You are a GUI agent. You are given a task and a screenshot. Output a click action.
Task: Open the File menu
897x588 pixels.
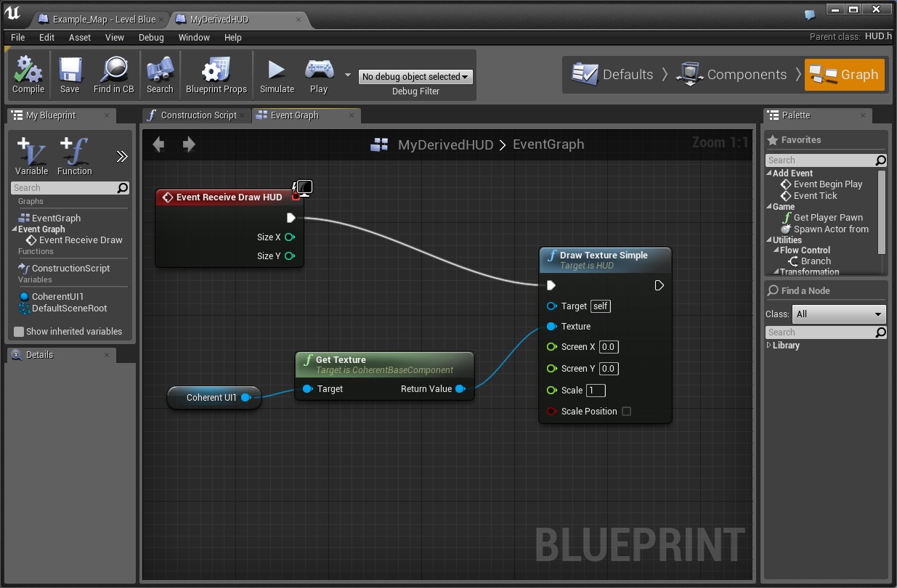(18, 37)
